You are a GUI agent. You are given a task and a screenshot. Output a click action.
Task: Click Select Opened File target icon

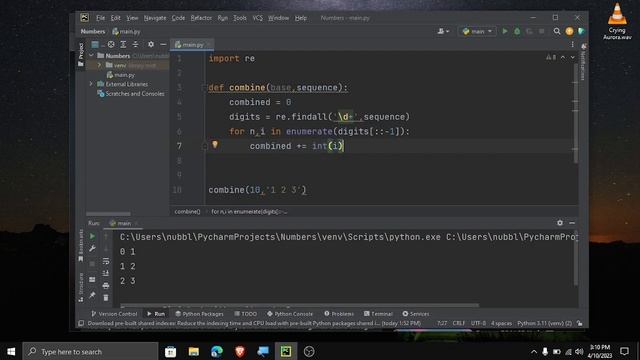pos(111,44)
